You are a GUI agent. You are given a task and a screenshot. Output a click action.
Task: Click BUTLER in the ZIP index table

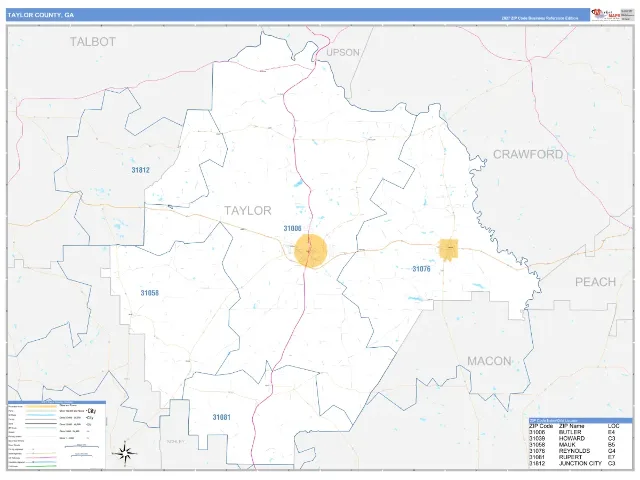pyautogui.click(x=570, y=432)
